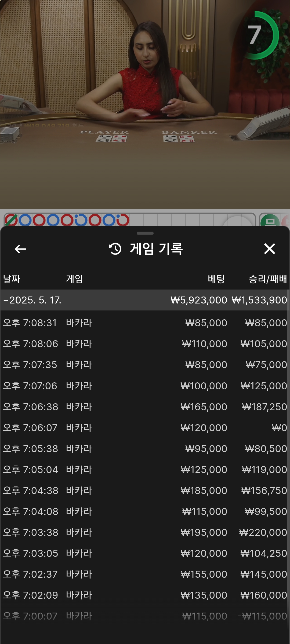This screenshot has height=644, width=290.
Task: Click the 날짜 column header
Action: 12,279
